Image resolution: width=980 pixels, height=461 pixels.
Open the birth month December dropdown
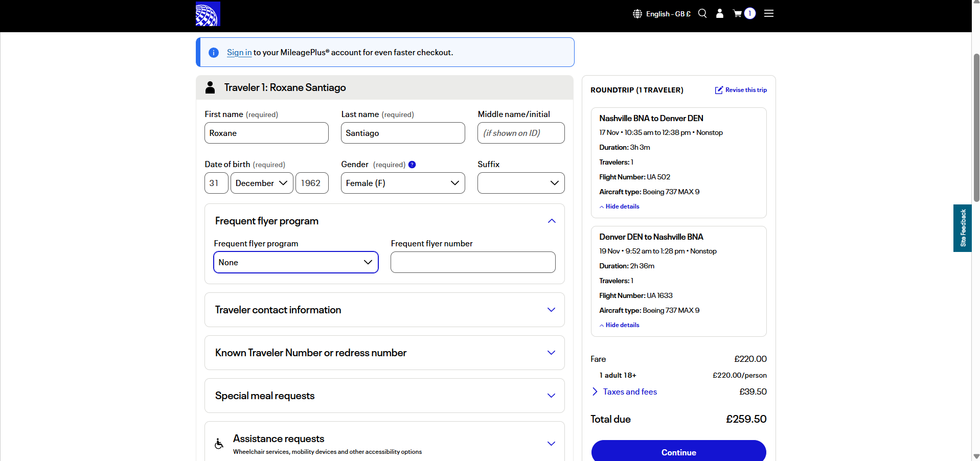(262, 183)
